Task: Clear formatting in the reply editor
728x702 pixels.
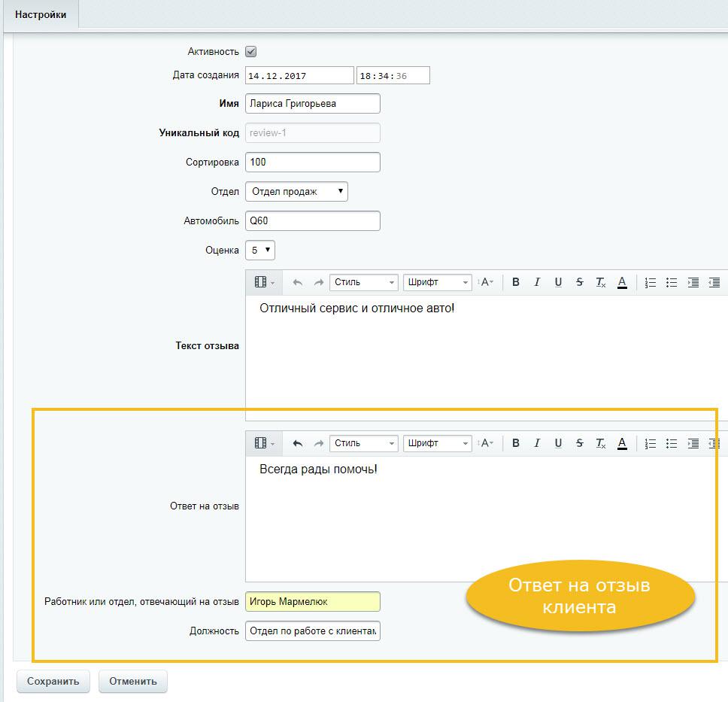Action: [x=601, y=443]
